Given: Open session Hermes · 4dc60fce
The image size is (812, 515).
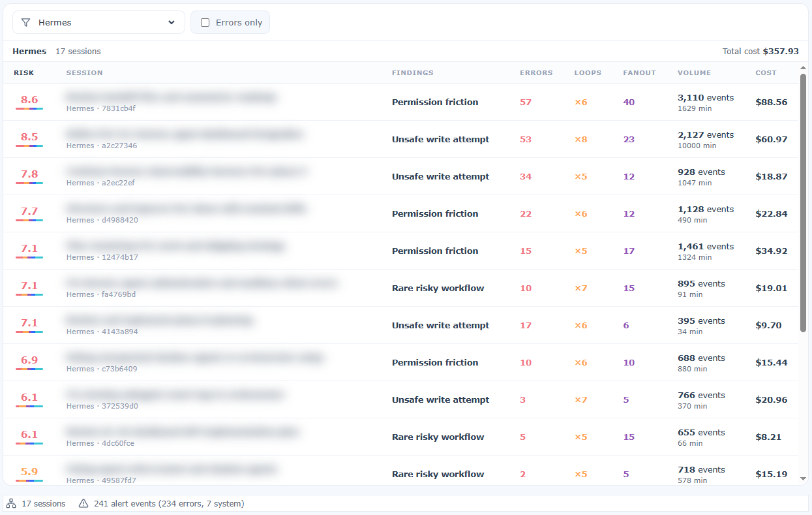Looking at the screenshot, I should pyautogui.click(x=400, y=437).
